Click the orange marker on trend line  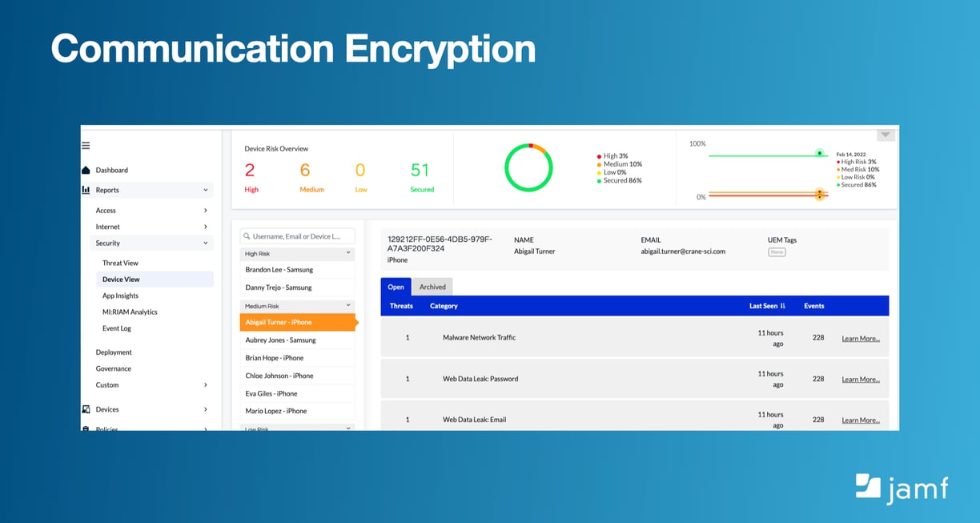click(x=820, y=194)
